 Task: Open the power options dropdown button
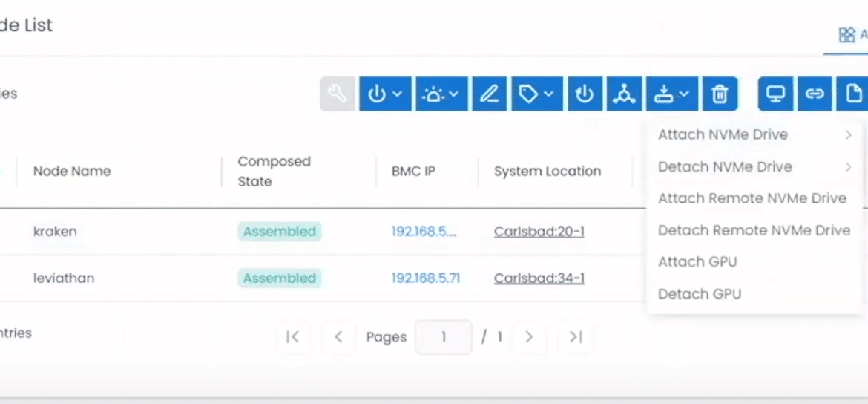coord(385,94)
